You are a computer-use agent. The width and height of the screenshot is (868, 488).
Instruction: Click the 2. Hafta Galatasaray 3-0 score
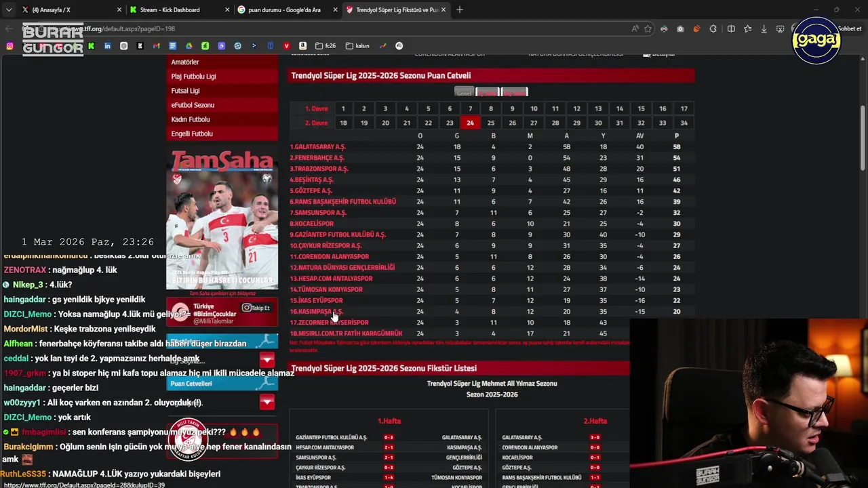(x=595, y=438)
